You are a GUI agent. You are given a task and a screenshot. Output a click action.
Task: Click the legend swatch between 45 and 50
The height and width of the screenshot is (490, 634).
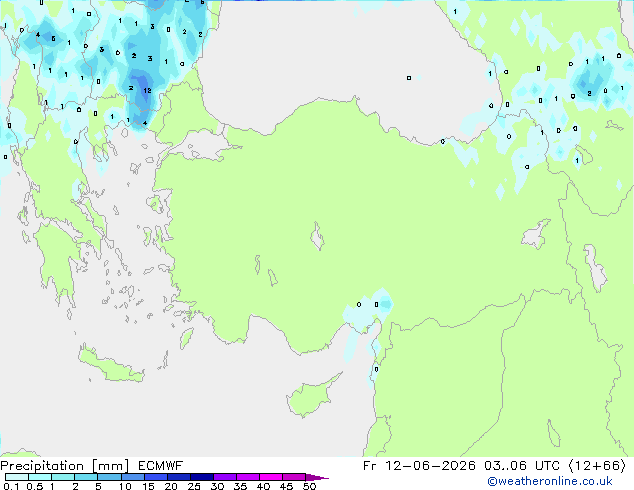click(294, 477)
